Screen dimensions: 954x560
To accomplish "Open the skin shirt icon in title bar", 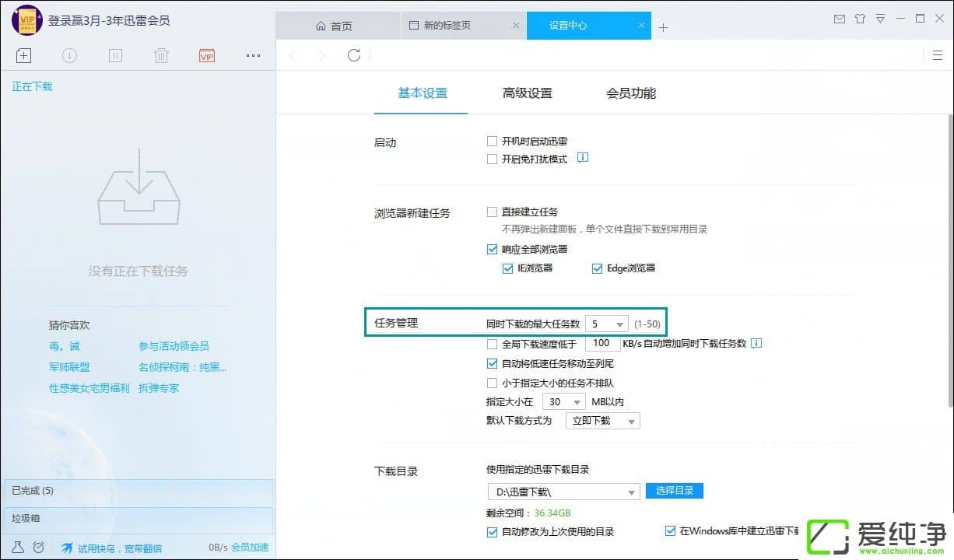I will click(860, 19).
